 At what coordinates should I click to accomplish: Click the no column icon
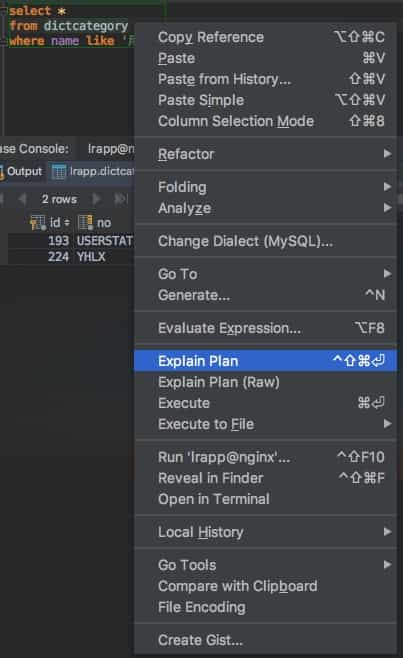86,222
